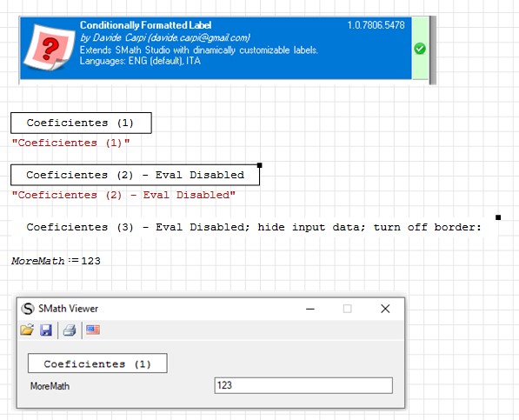Print using the printer icon
The image size is (519, 420).
point(70,330)
